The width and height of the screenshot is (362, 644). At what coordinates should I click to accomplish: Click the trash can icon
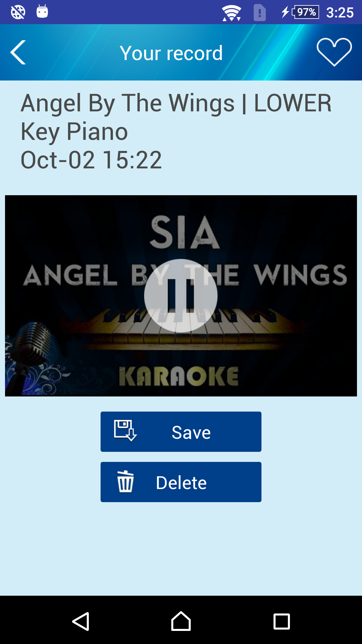[x=125, y=481]
